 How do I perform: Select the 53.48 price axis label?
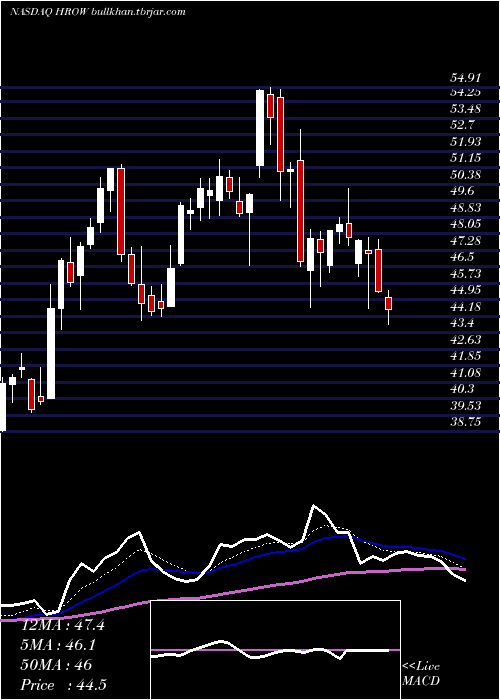[465, 109]
